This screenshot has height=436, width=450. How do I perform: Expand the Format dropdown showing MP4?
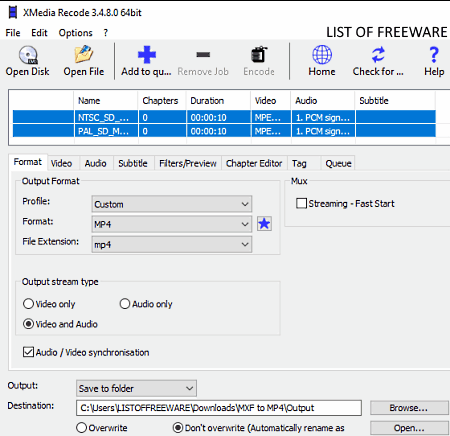[172, 224]
